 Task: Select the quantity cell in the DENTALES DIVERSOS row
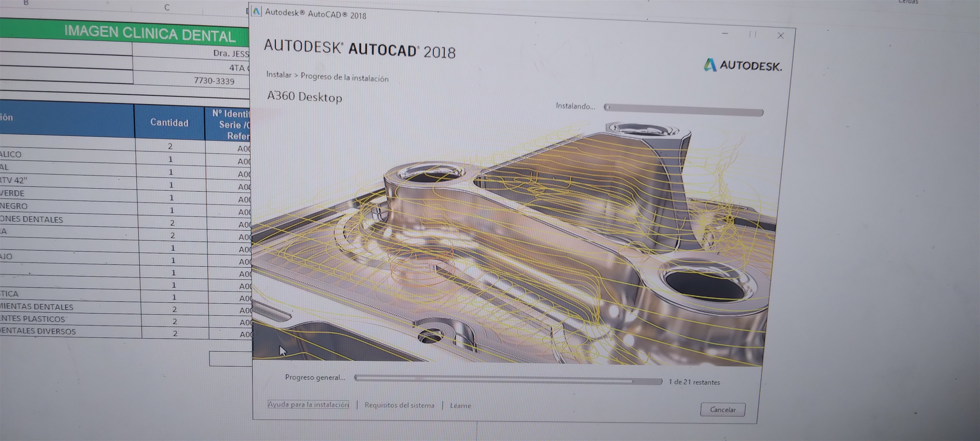[175, 333]
